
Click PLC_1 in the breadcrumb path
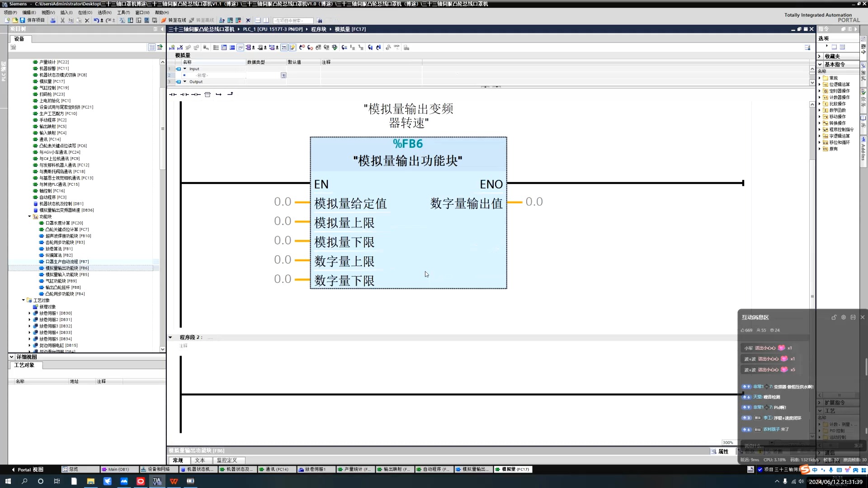click(x=273, y=29)
